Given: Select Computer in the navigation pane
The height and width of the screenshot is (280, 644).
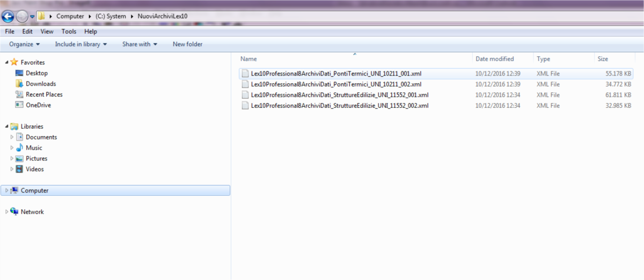Looking at the screenshot, I should click(x=35, y=190).
